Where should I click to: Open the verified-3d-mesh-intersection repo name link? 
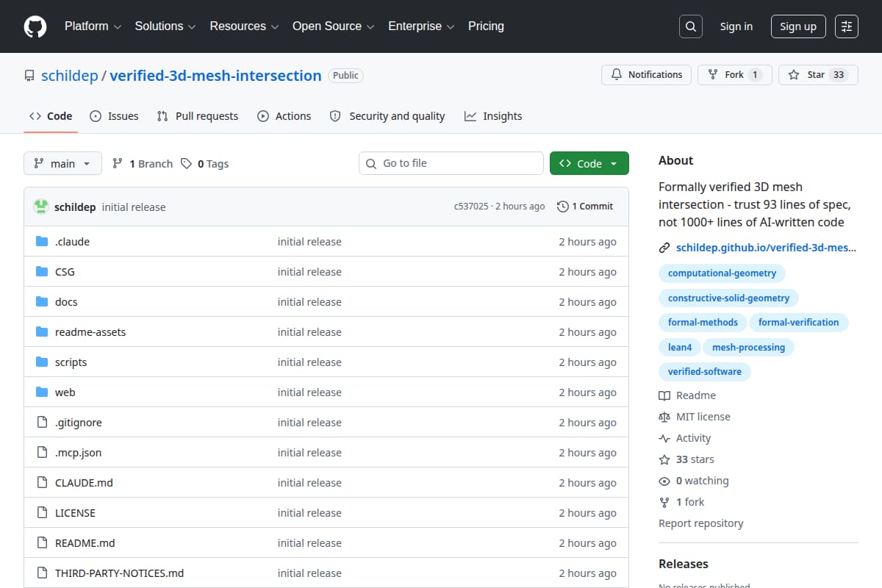pos(215,76)
